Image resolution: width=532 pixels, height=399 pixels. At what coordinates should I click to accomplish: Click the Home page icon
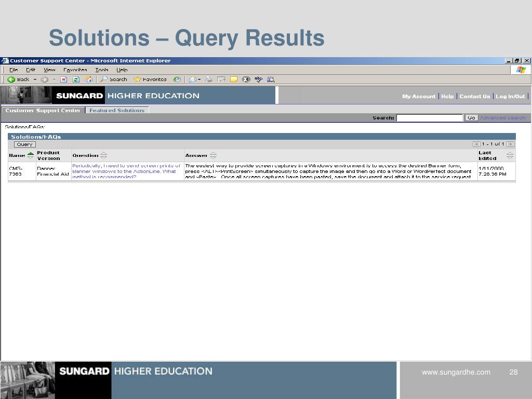pyautogui.click(x=89, y=79)
